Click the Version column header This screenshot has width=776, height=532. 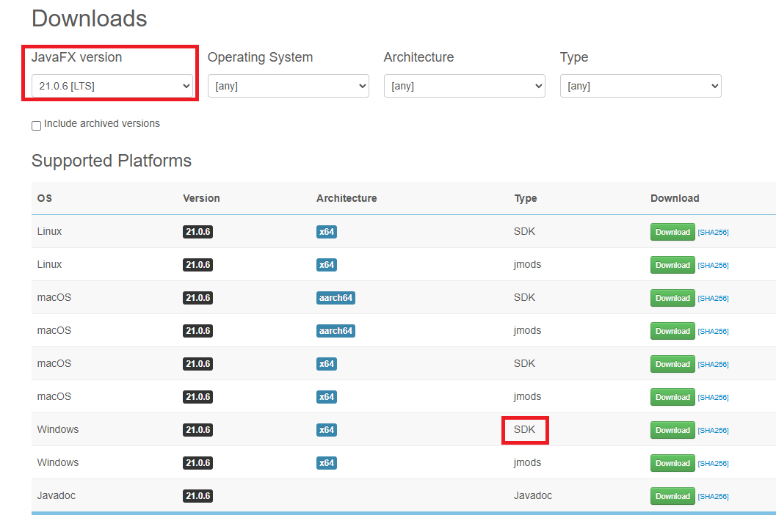201,198
